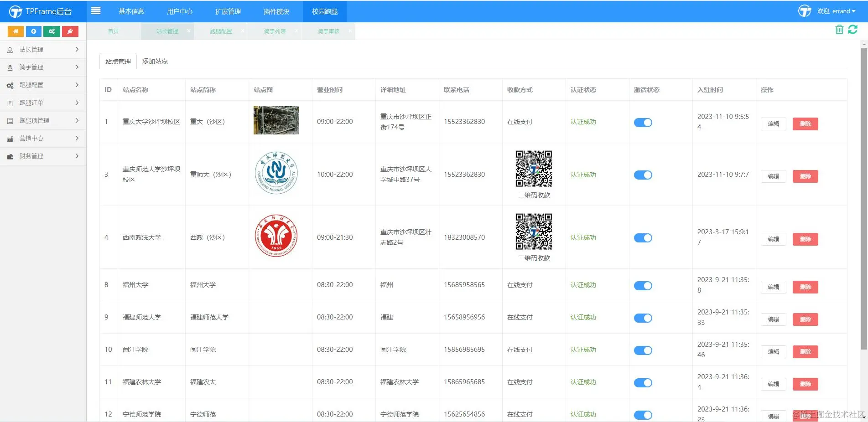The width and height of the screenshot is (868, 422).
Task: Click the TPFrame logo icon in the header
Action: click(x=16, y=11)
